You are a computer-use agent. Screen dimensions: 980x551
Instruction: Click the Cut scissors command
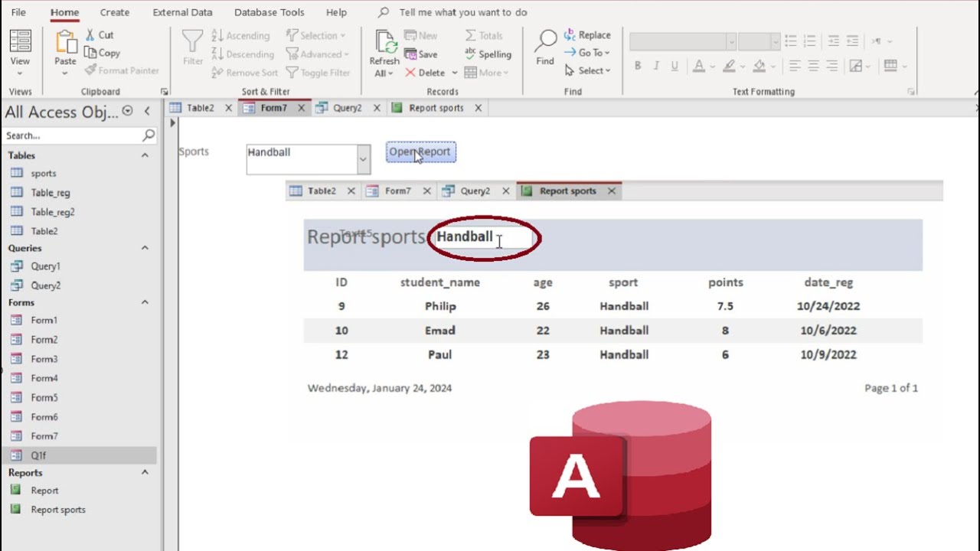99,34
